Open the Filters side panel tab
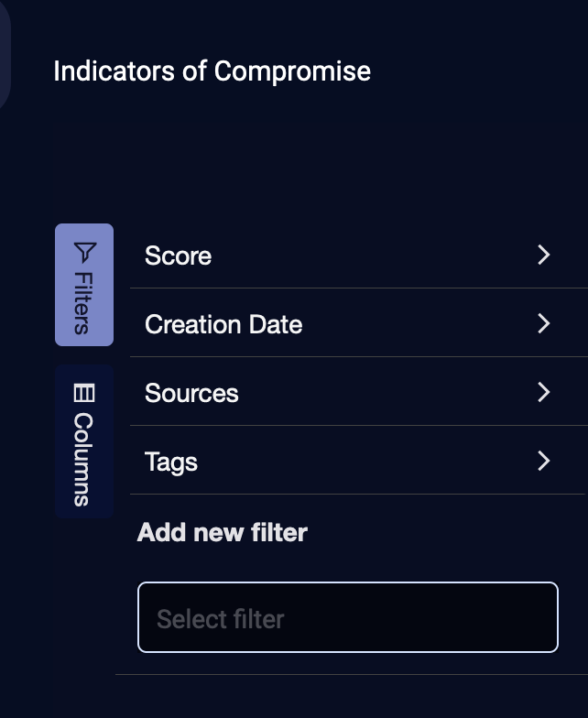This screenshot has width=588, height=718. 84,285
